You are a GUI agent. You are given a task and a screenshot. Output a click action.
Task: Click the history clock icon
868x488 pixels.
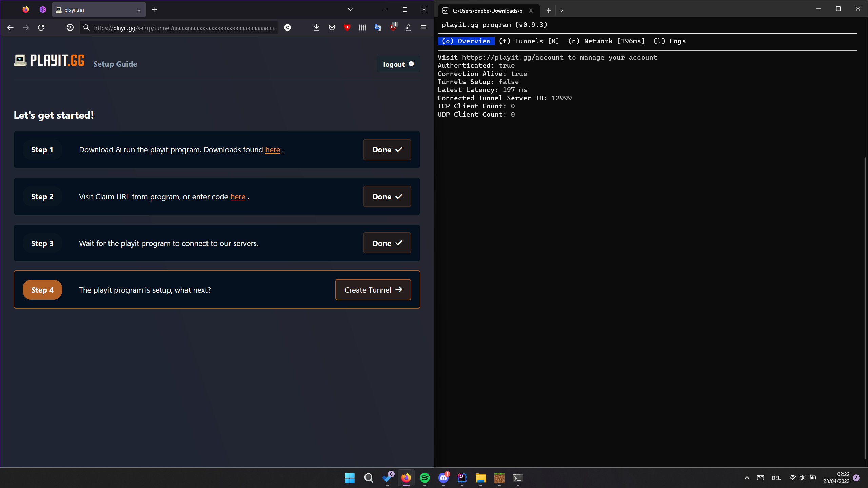70,27
